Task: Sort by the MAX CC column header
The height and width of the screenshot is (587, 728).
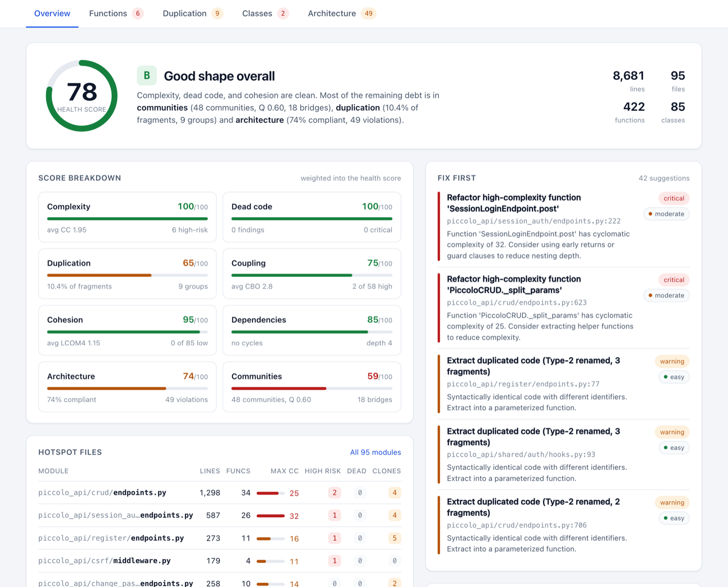Action: click(285, 471)
